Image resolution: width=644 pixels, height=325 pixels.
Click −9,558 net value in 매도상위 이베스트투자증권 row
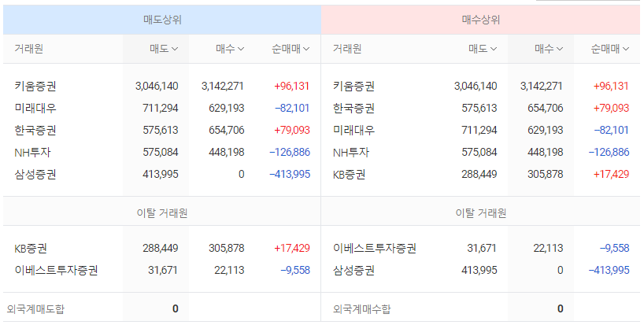(295, 271)
